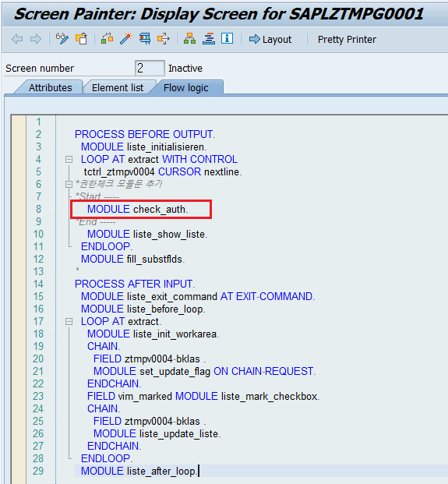
Task: Click the Display object list icon
Action: (164, 39)
